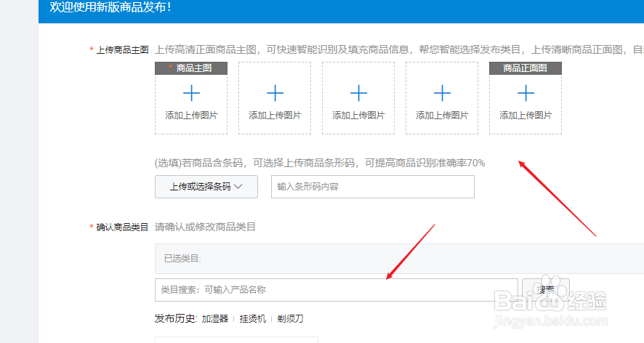Click the 欢迎使用新版商品发布 banner title
The image size is (644, 343).
(x=110, y=7)
